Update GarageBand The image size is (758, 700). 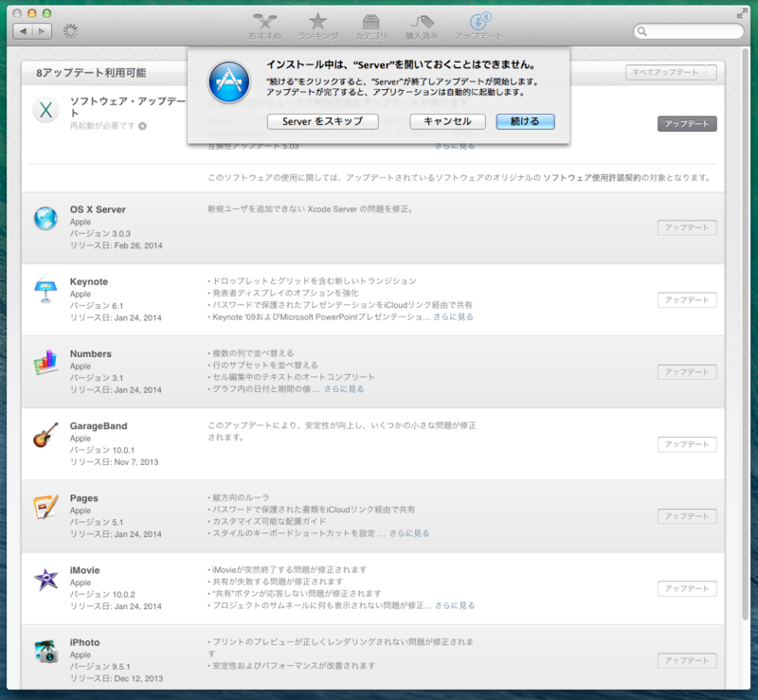click(687, 444)
